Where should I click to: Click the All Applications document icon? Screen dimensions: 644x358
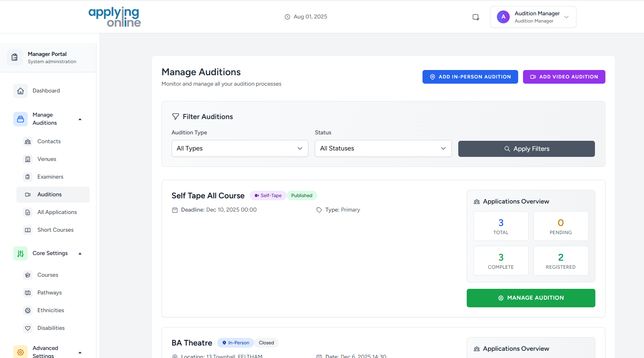28,212
